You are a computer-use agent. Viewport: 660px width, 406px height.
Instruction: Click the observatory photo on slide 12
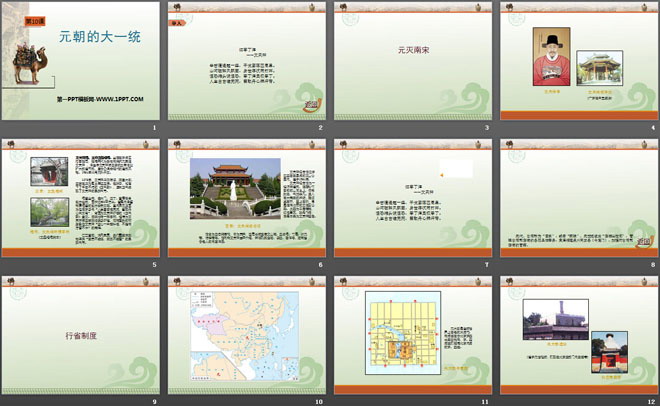tap(556, 320)
